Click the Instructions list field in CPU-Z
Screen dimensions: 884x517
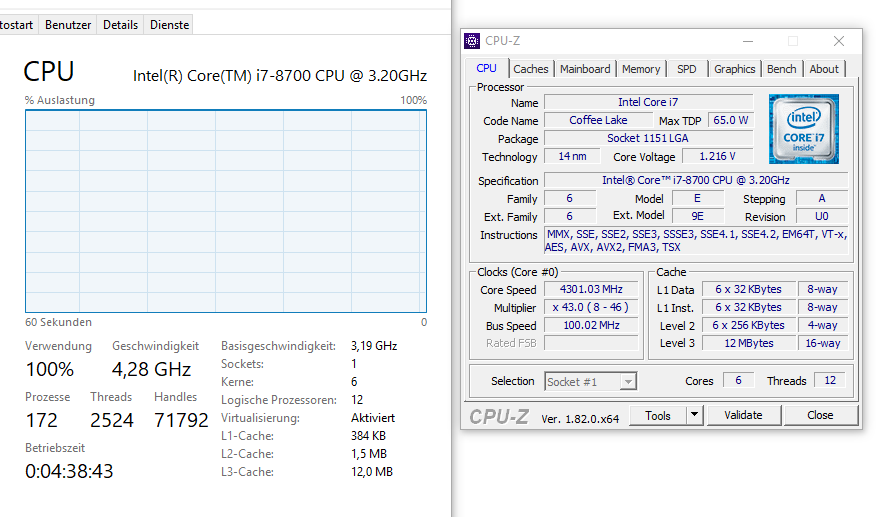click(x=696, y=241)
